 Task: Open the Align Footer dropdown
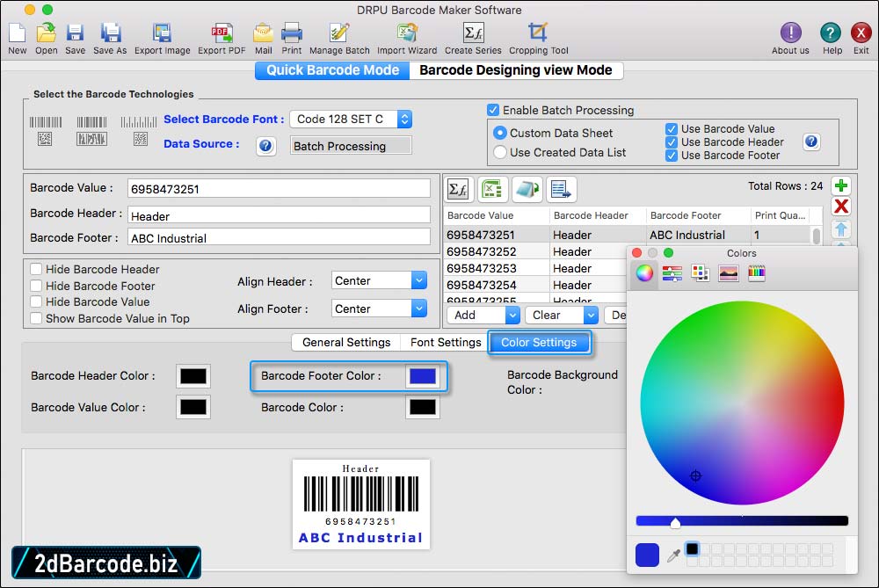tap(379, 309)
